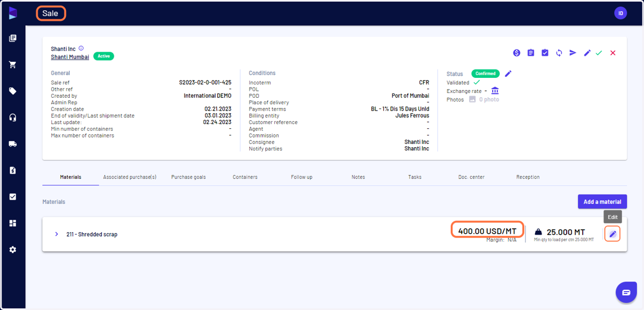Click the 03.01.2023 end of validity date
Image resolution: width=644 pixels, height=310 pixels.
pyautogui.click(x=218, y=116)
